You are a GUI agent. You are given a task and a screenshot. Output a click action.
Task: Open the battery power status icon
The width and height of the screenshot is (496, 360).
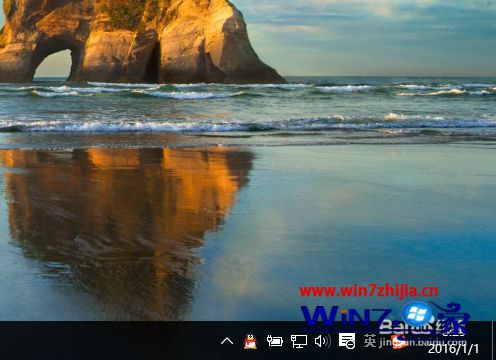click(275, 341)
